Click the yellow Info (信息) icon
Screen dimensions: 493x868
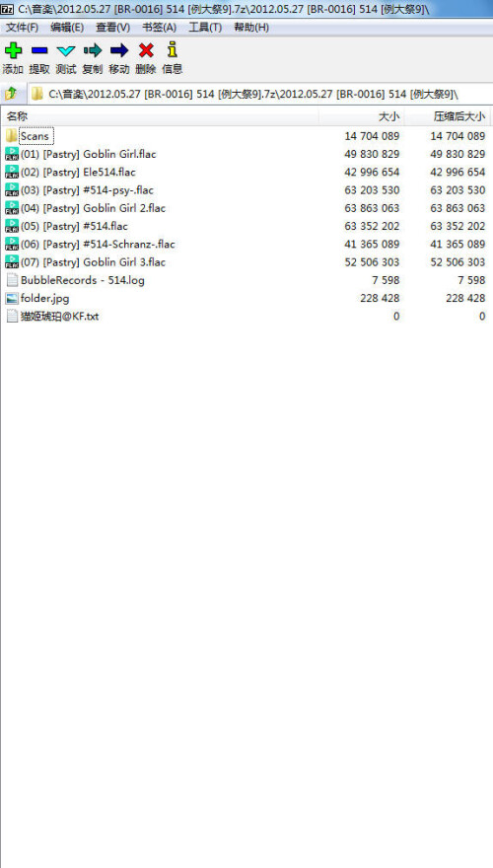(173, 50)
